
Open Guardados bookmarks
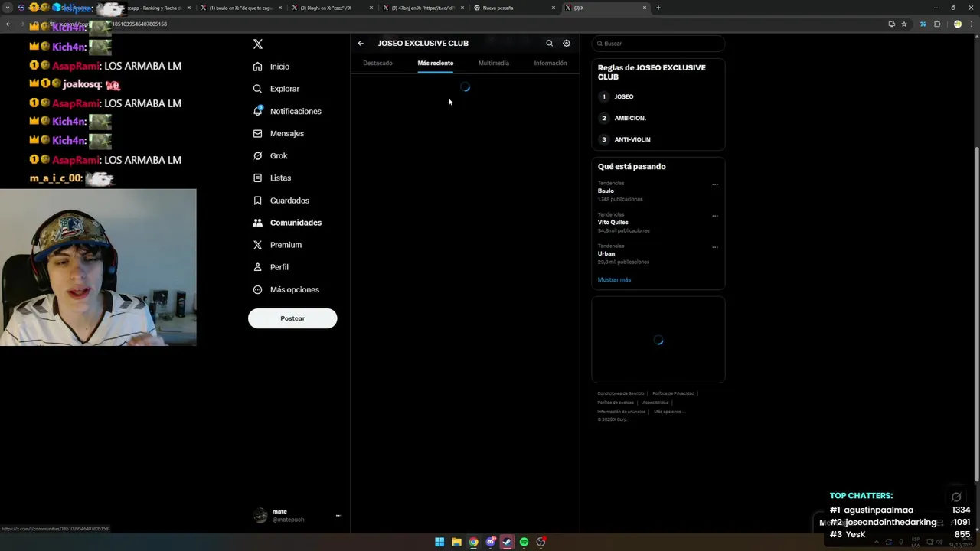tap(281, 201)
